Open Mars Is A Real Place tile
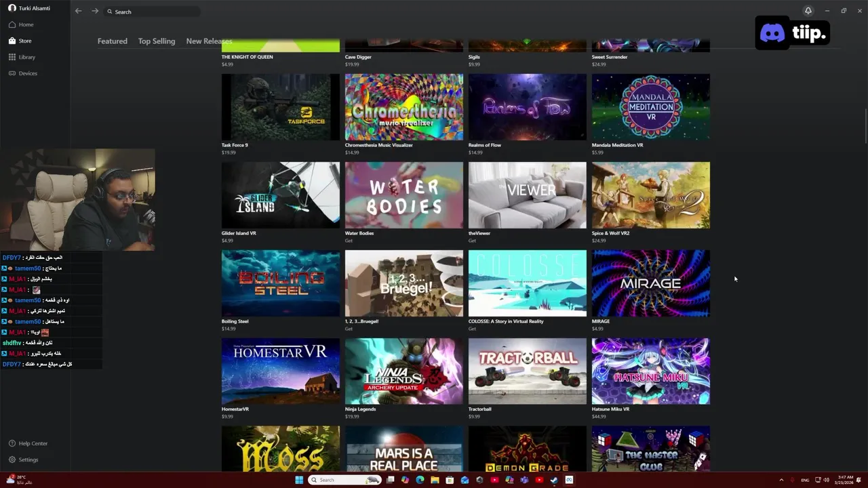The width and height of the screenshot is (868, 488). tap(404, 449)
